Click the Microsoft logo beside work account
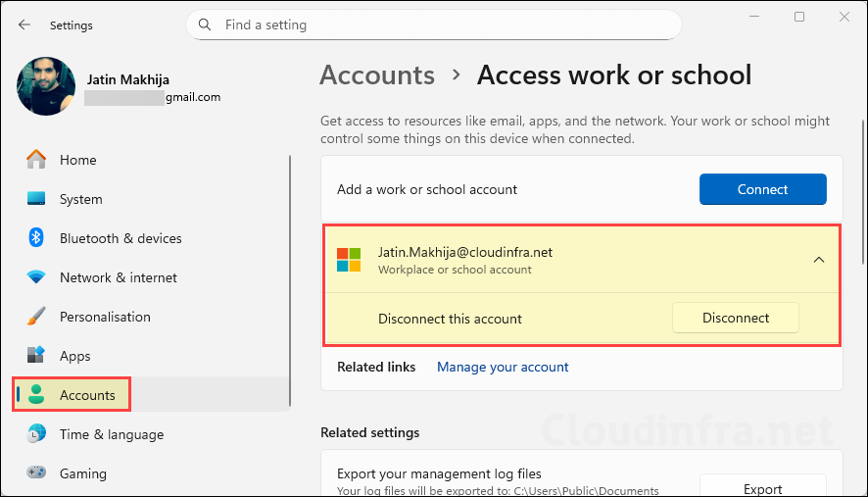This screenshot has width=868, height=497. 349,260
